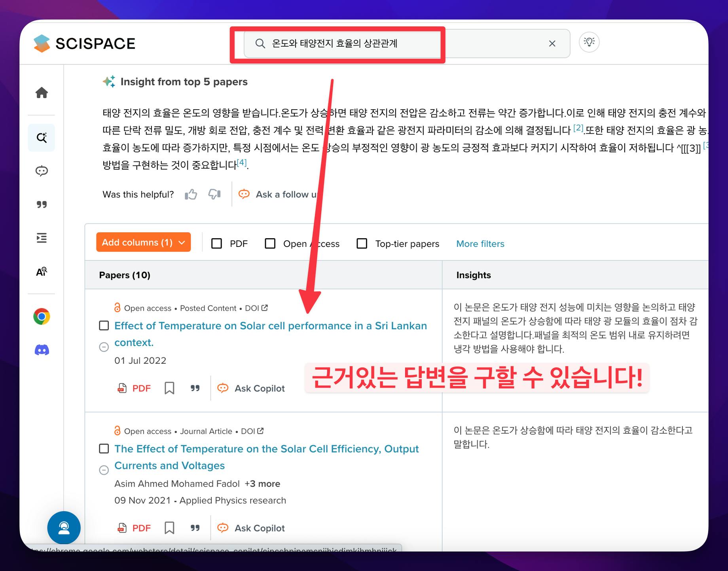728x571 pixels.
Task: Cite the 01 Jul 2022 paper
Action: tap(195, 388)
